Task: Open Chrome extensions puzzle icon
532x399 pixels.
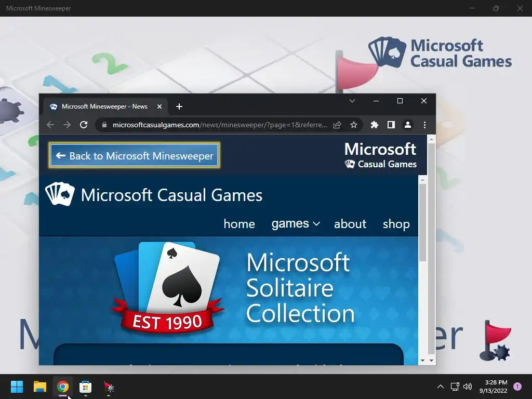Action: point(374,125)
